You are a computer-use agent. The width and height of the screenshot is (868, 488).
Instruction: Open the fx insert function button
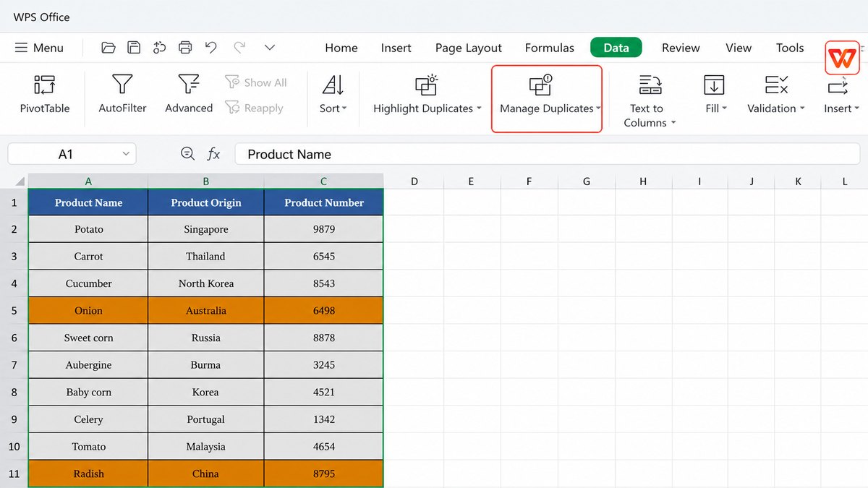[214, 154]
